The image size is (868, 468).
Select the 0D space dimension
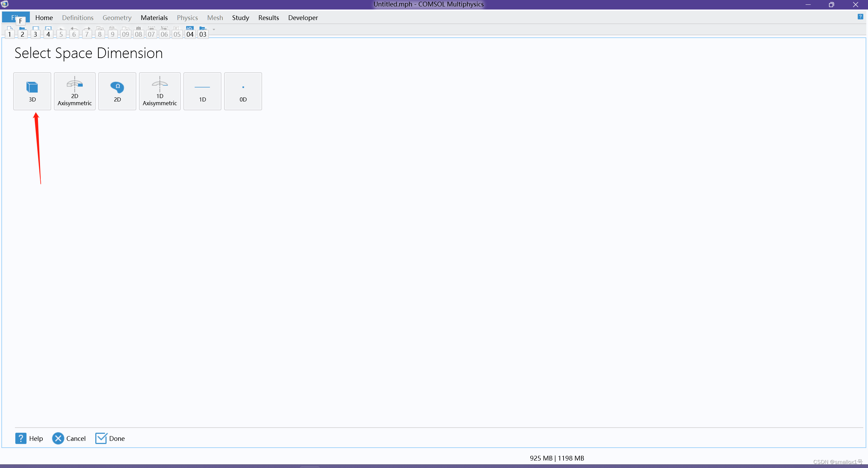243,91
